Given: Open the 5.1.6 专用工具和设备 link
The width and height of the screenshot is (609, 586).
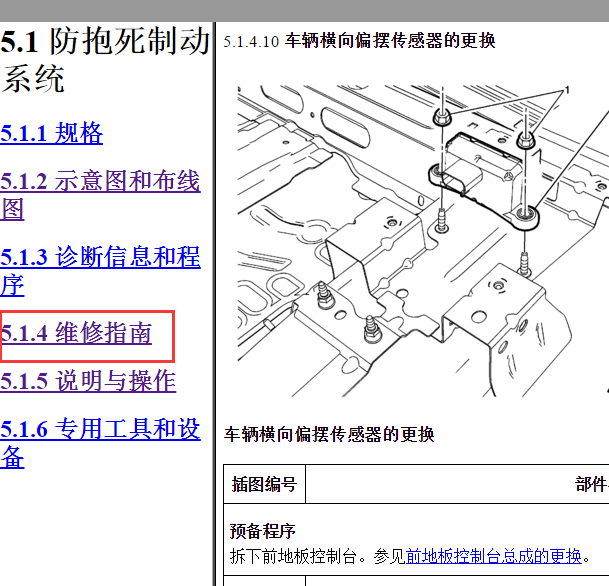Looking at the screenshot, I should coord(100,443).
